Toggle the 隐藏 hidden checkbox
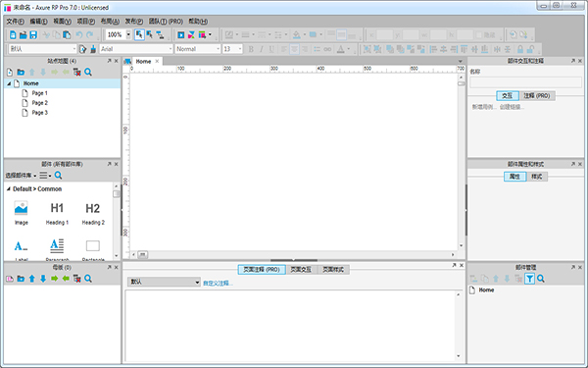The width and height of the screenshot is (588, 368). (478, 35)
